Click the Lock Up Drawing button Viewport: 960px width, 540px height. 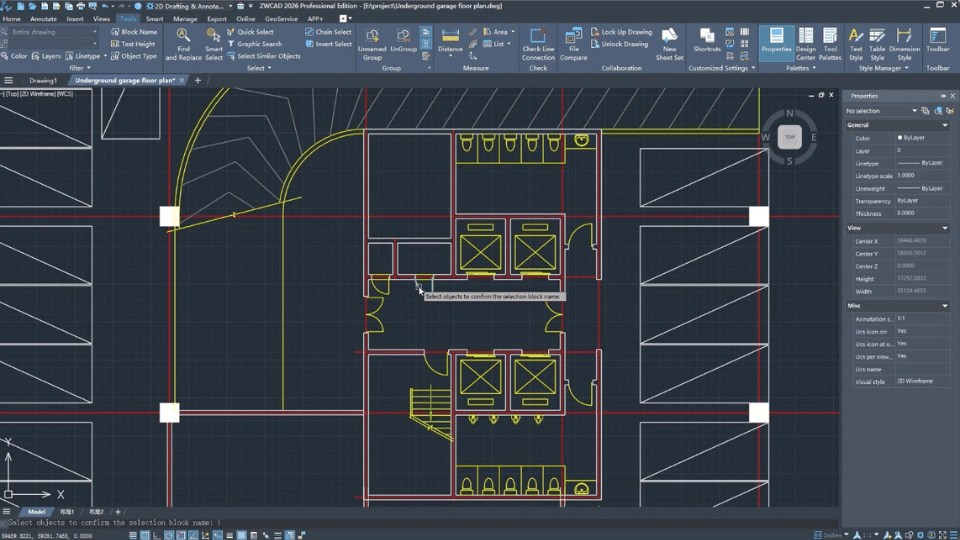(x=620, y=32)
